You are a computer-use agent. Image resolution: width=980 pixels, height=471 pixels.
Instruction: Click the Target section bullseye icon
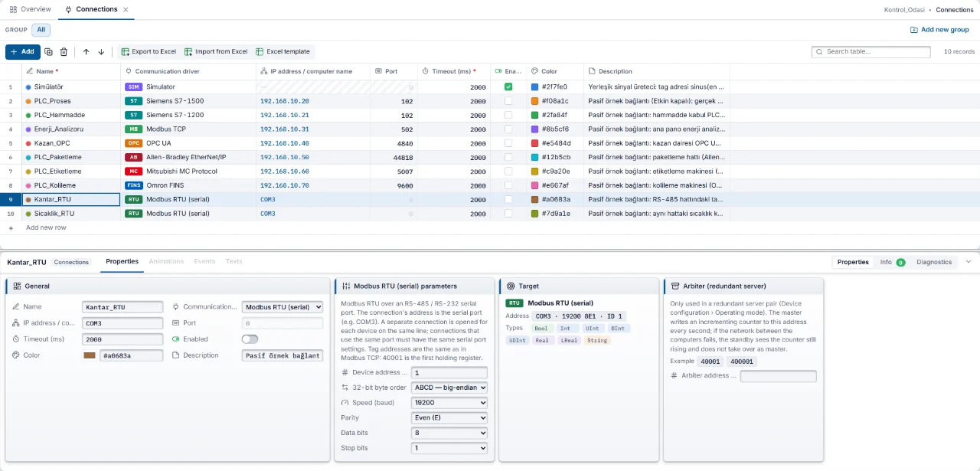coord(511,286)
